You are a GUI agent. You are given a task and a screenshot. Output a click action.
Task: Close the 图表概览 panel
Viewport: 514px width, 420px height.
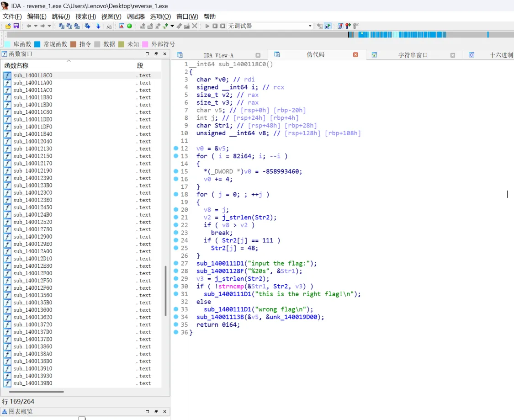coord(165,411)
